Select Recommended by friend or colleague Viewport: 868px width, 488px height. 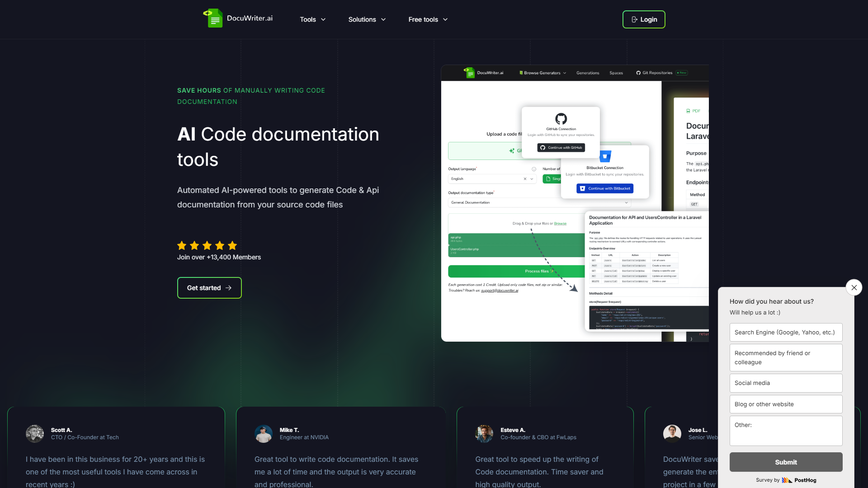[x=785, y=358]
